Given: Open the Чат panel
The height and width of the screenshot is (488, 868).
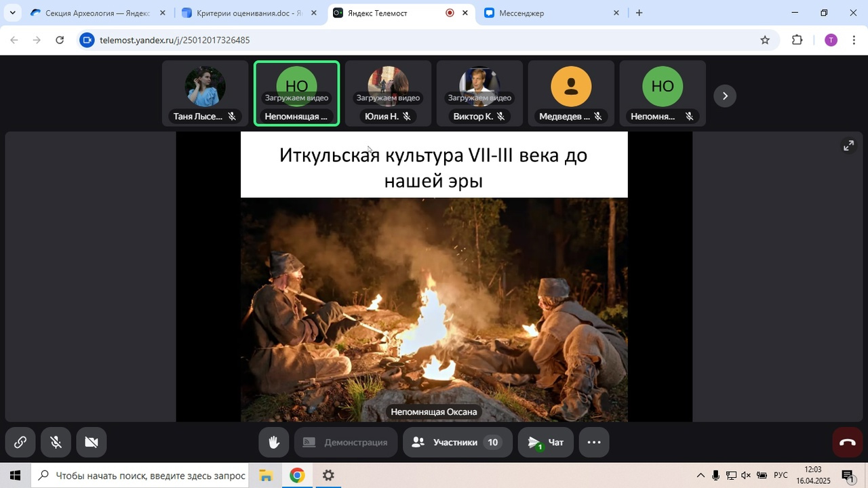Looking at the screenshot, I should [x=546, y=443].
